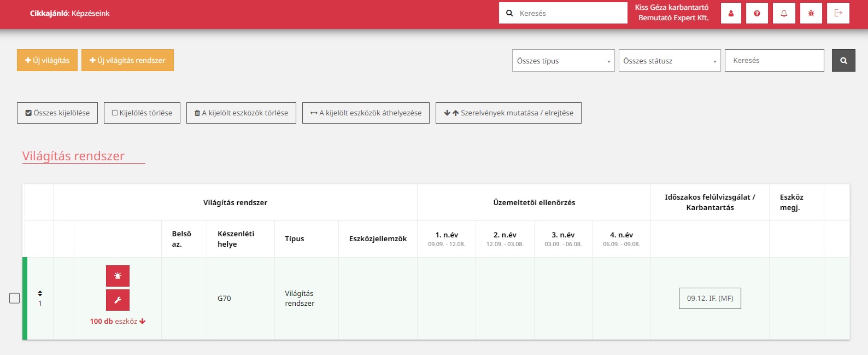Open the Összes típus dropdown
Viewport: 868px width, 355px height.
(x=564, y=61)
